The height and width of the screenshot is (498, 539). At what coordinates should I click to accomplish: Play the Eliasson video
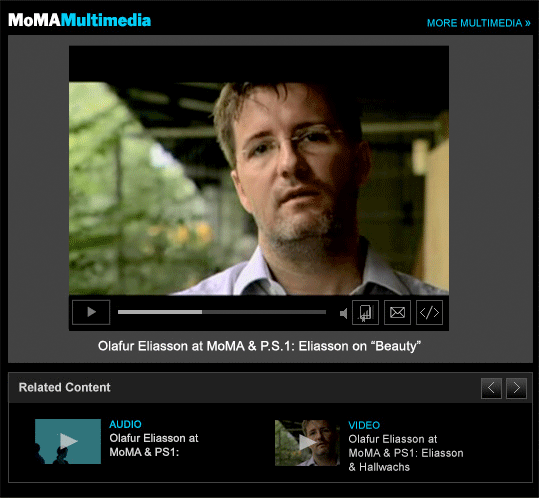click(91, 312)
